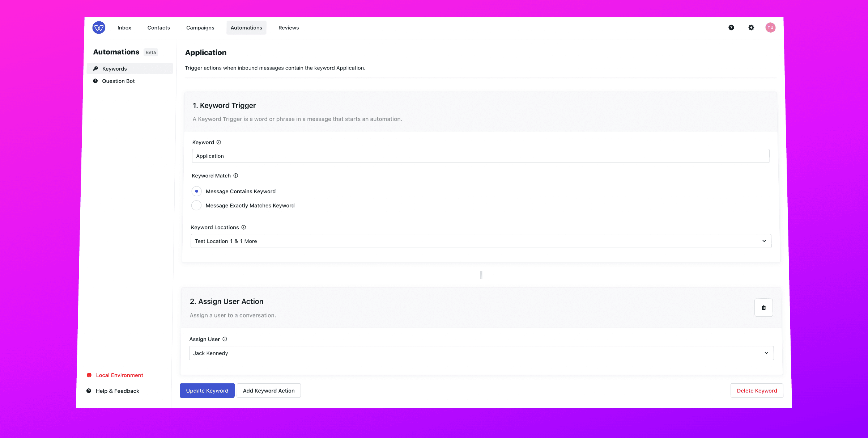
Task: Click the Add Keyword Action button
Action: tap(268, 391)
